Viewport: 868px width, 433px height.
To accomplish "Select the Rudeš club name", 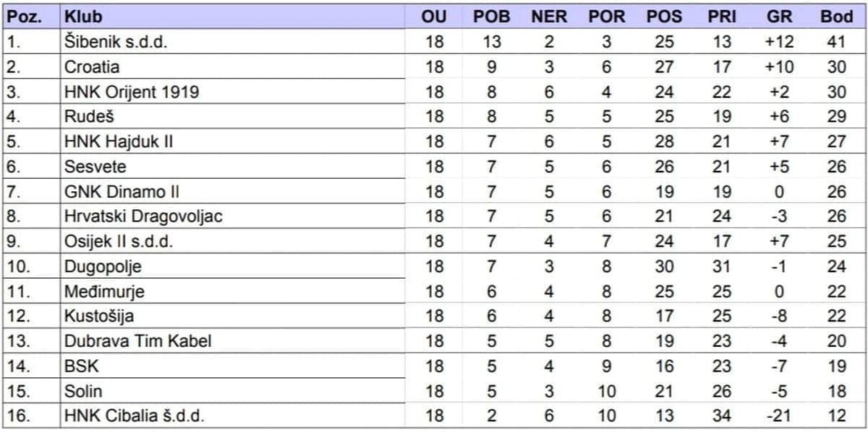I will click(89, 117).
